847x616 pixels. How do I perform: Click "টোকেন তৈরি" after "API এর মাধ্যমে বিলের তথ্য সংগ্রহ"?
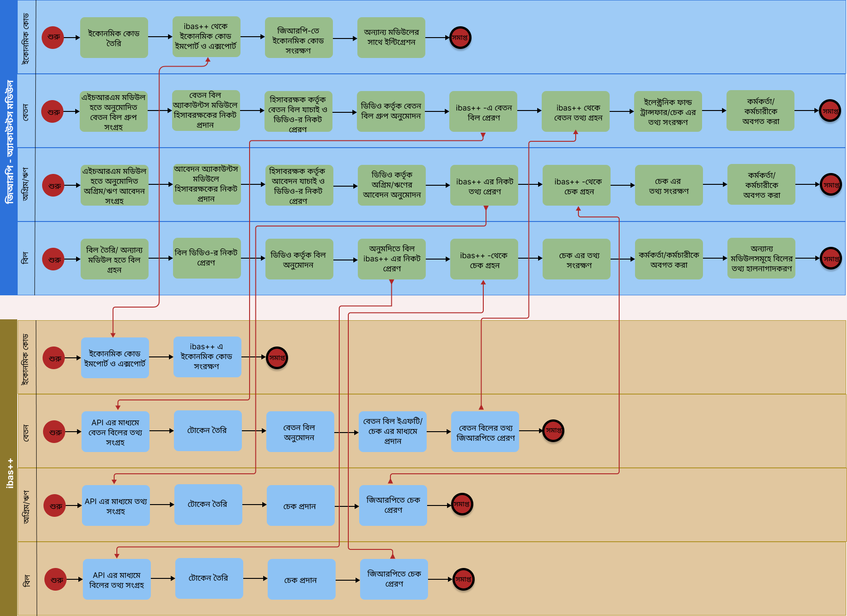[x=209, y=578]
